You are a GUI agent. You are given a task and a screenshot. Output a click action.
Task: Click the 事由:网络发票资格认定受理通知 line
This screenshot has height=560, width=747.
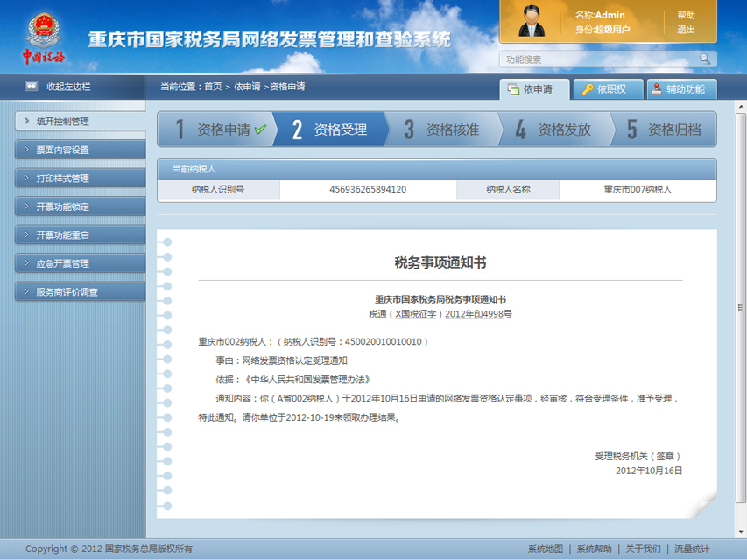(x=282, y=361)
